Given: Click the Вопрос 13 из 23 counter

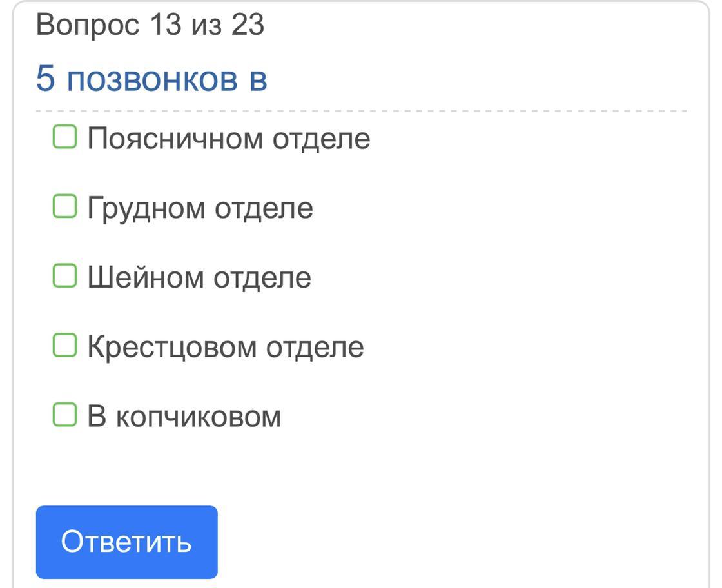Looking at the screenshot, I should pyautogui.click(x=150, y=24).
